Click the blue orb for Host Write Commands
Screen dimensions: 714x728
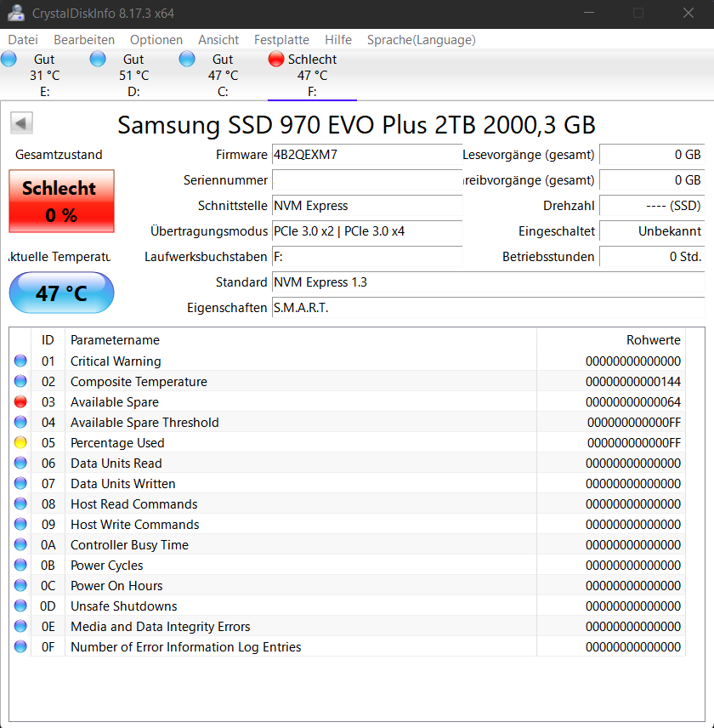(20, 524)
